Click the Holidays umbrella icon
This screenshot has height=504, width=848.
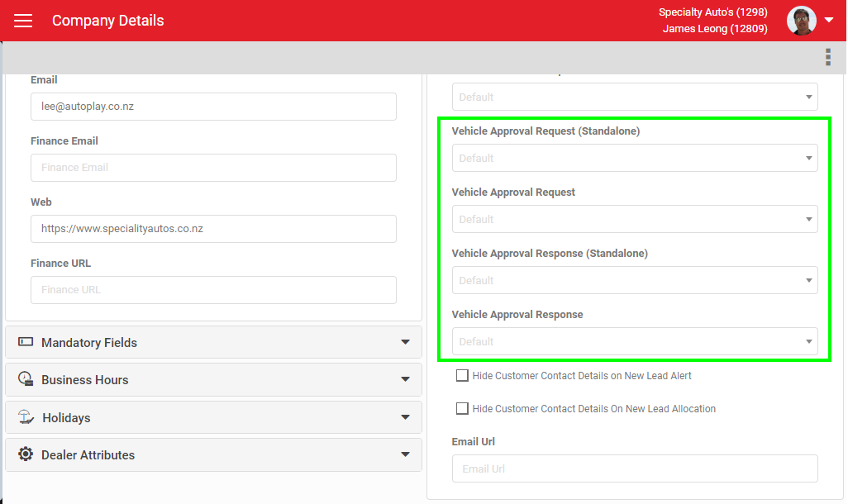pyautogui.click(x=26, y=417)
